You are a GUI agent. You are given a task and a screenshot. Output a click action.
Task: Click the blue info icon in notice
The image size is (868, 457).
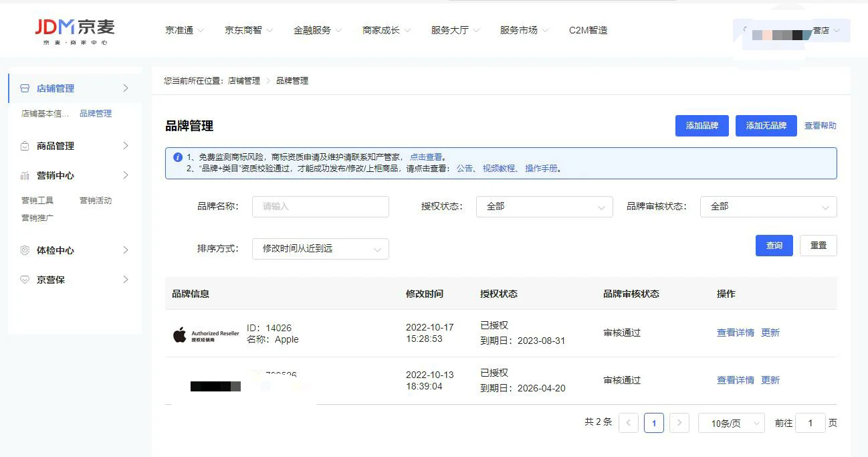178,157
